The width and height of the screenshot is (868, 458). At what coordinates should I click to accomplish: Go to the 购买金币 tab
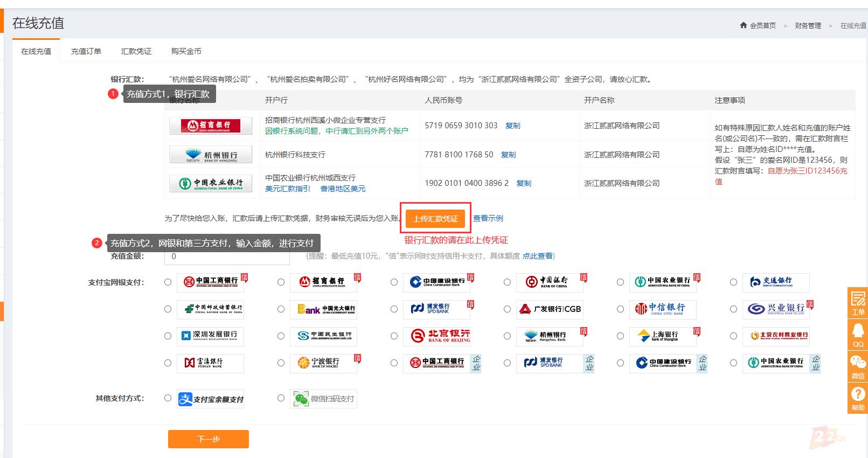click(x=186, y=51)
